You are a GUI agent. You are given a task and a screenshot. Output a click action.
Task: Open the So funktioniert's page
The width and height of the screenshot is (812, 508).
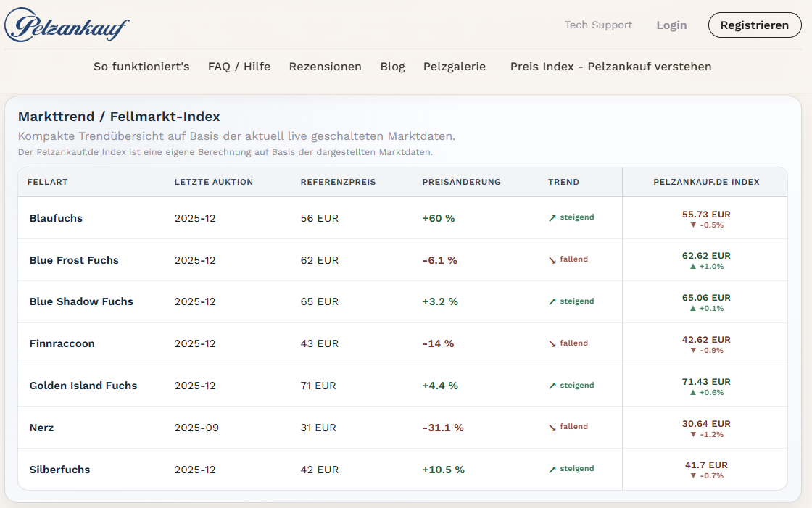[x=141, y=66]
